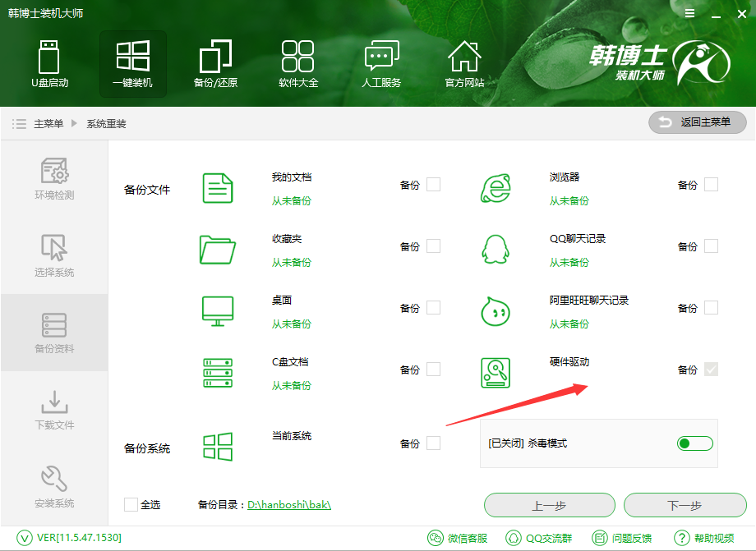The image size is (756, 551).
Task: Click the 浏览器 icon
Action: point(496,188)
